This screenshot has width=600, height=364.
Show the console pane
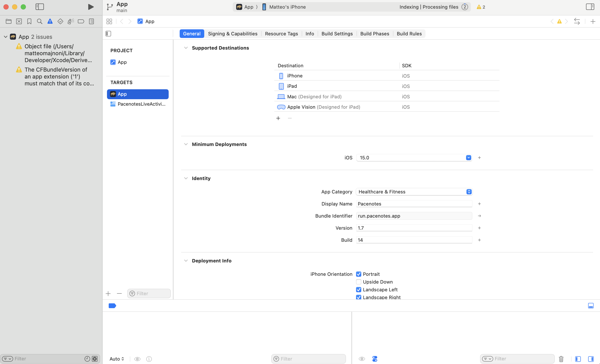pyautogui.click(x=591, y=359)
